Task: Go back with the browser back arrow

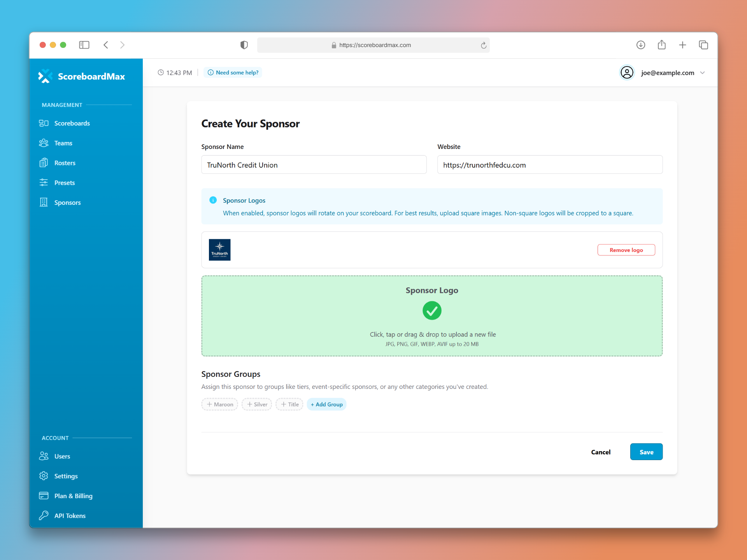Action: click(106, 45)
